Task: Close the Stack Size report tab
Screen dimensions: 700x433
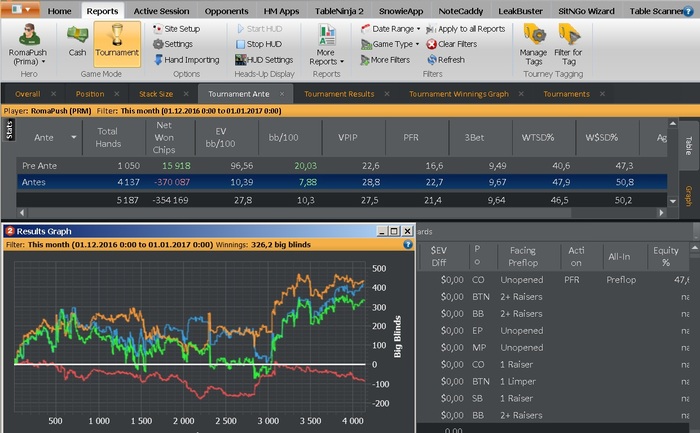Action: (186, 94)
